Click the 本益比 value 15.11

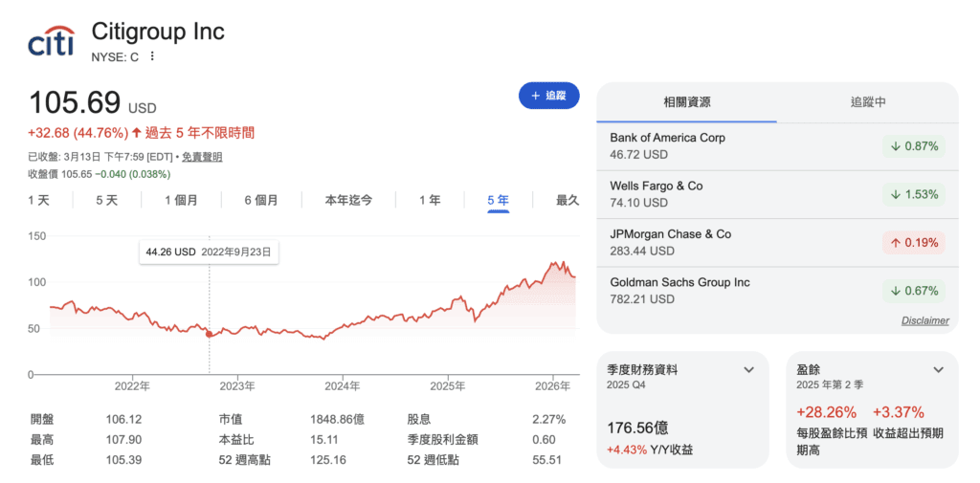(324, 440)
